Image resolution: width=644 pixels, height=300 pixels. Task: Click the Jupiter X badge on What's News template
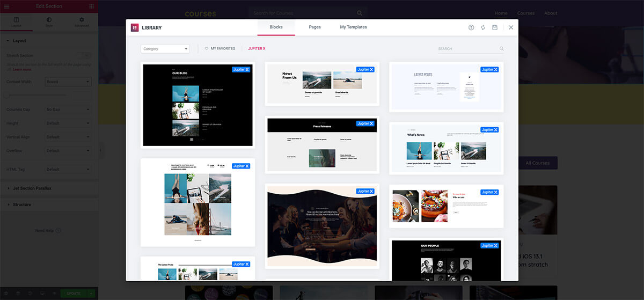click(490, 130)
